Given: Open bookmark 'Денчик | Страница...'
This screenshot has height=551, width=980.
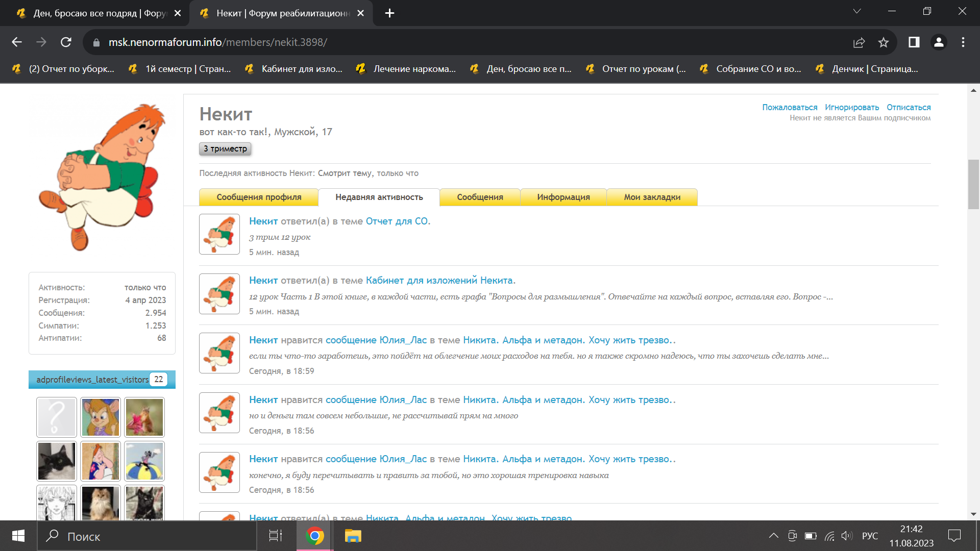Looking at the screenshot, I should tap(867, 69).
